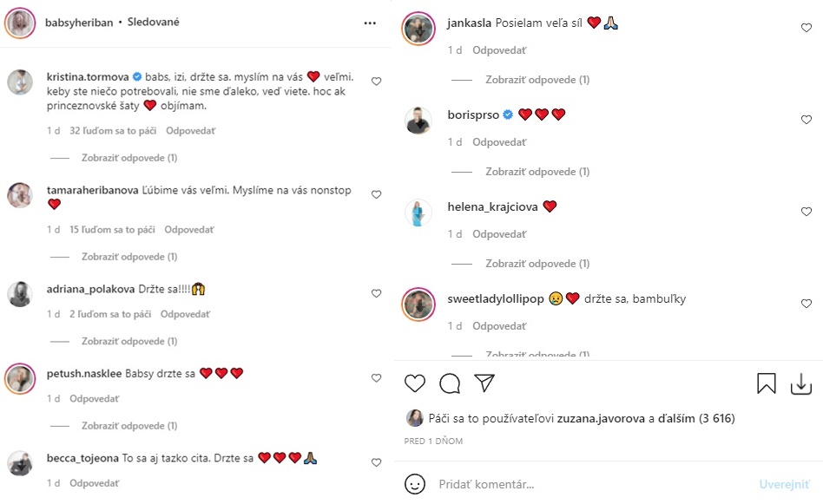Download the post using the arrow icon
Screen dimensions: 823x504
pyautogui.click(x=800, y=383)
